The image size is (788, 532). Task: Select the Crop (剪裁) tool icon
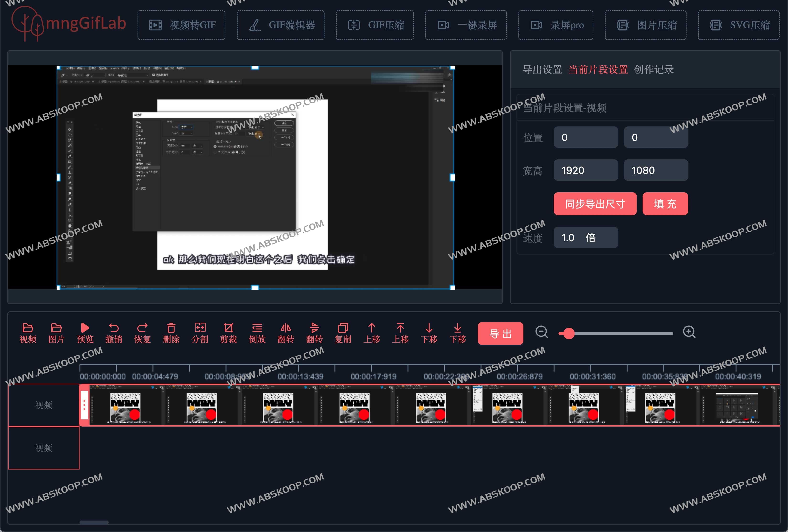(228, 328)
